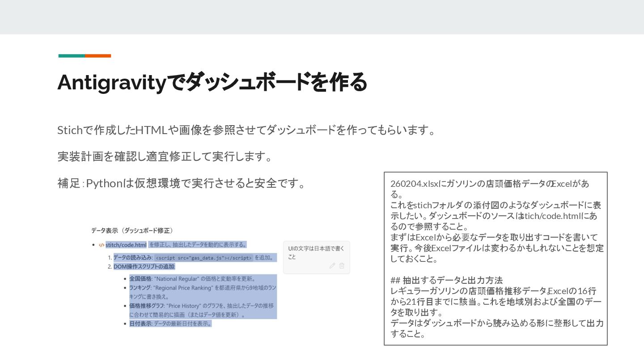Click the prompt line starting 'レギュラーガソリンの店頭価格'

tap(496, 302)
